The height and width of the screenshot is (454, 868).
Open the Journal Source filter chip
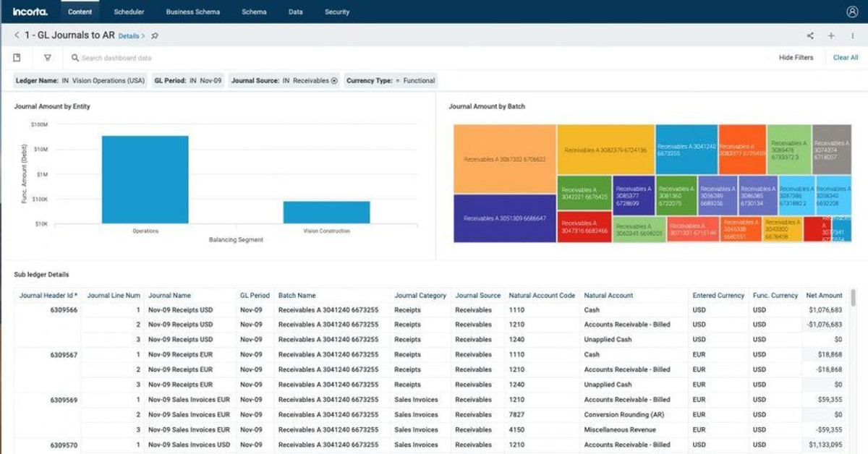(284, 81)
